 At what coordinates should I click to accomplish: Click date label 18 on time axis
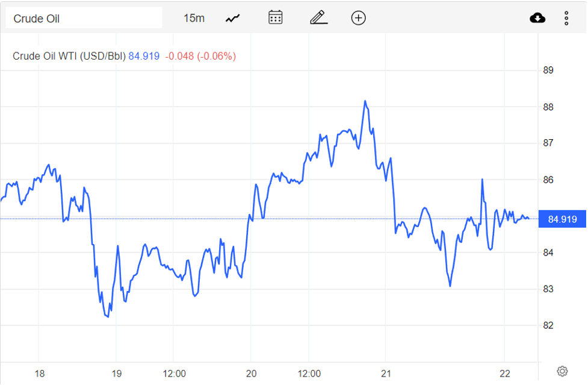pos(40,374)
